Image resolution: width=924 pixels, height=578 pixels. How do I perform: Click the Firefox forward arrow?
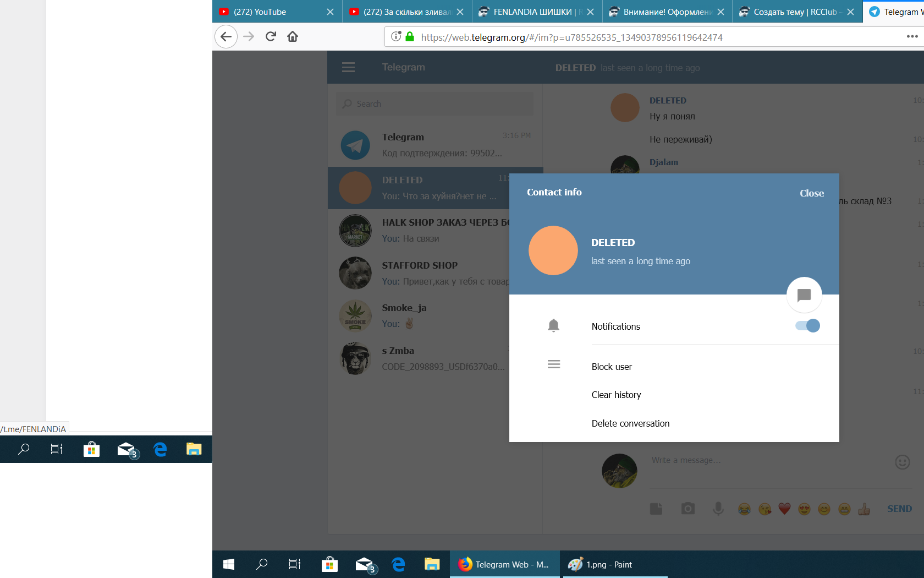[x=249, y=37]
